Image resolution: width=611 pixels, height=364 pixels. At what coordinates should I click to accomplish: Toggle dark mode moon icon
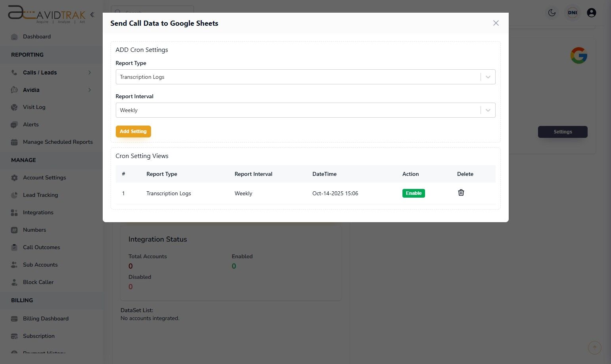click(552, 13)
